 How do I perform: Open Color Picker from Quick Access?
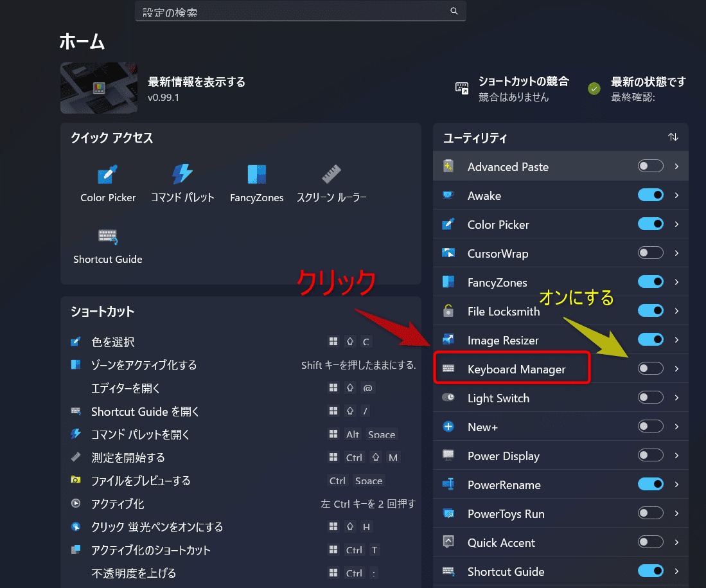tap(108, 184)
